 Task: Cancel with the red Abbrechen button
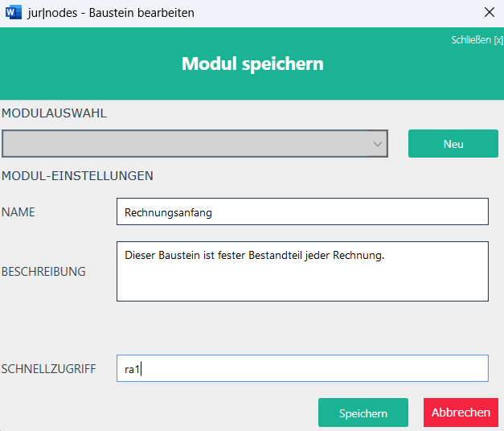point(461,413)
